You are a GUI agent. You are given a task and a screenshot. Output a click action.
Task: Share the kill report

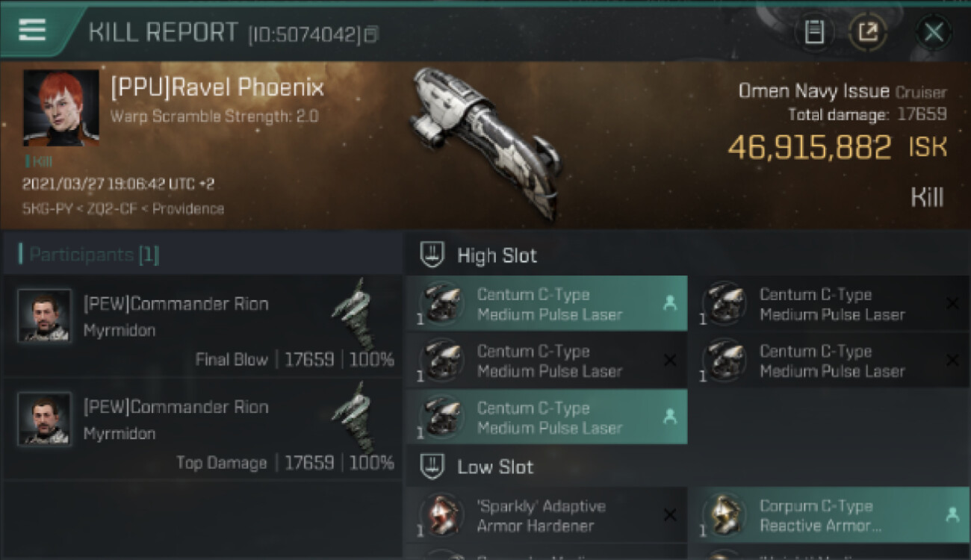pyautogui.click(x=868, y=32)
